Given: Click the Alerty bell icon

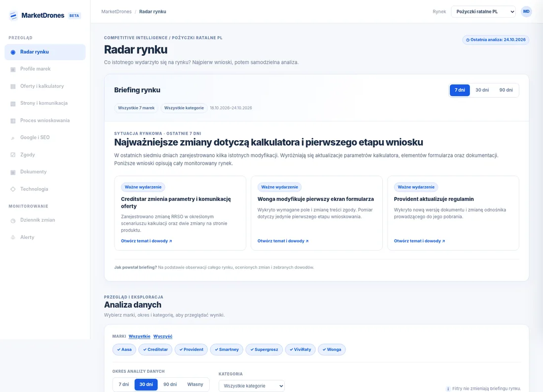Looking at the screenshot, I should coord(13,237).
